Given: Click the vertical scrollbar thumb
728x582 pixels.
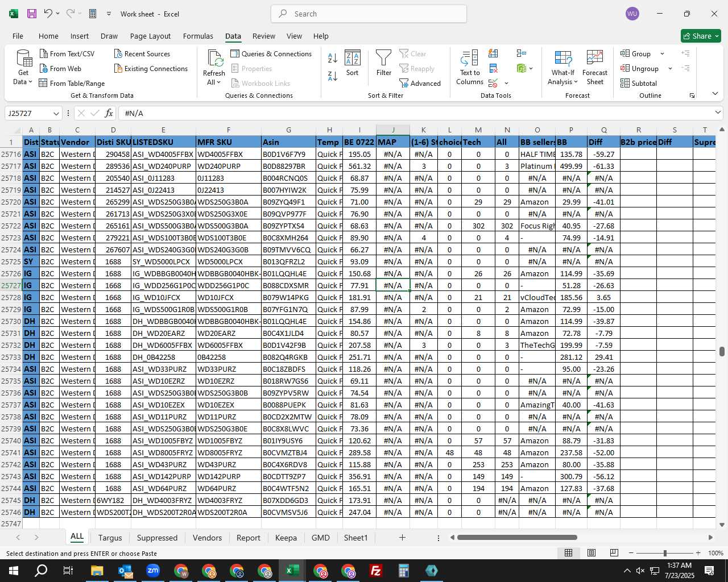Looking at the screenshot, I should [x=722, y=351].
